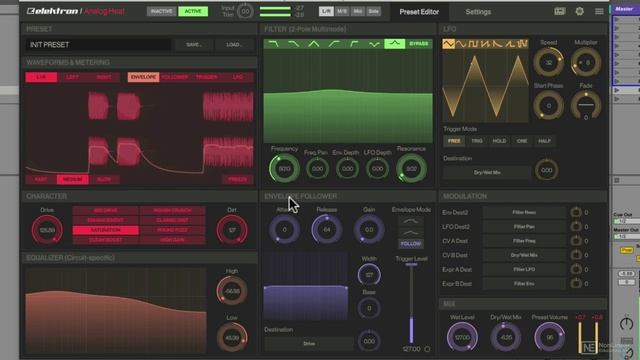The image size is (640, 360).
Task: Adjust the Trigger Level vertical slider
Action: [x=411, y=304]
